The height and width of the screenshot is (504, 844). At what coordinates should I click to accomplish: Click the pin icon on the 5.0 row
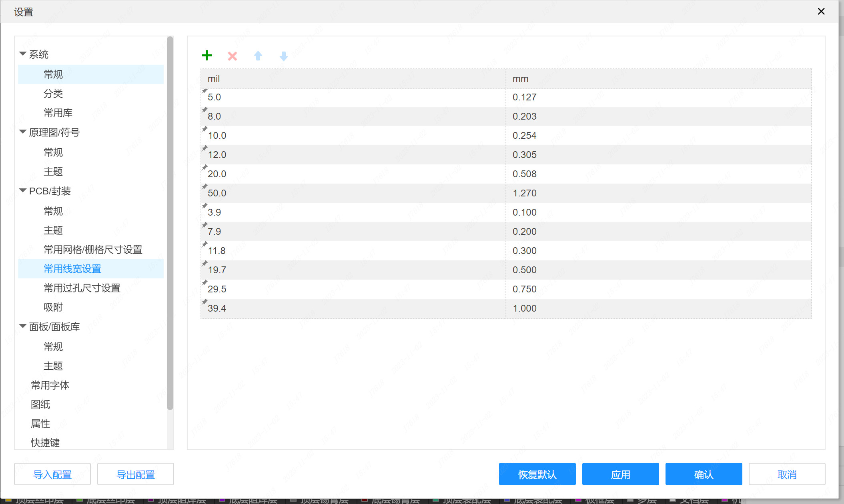204,91
